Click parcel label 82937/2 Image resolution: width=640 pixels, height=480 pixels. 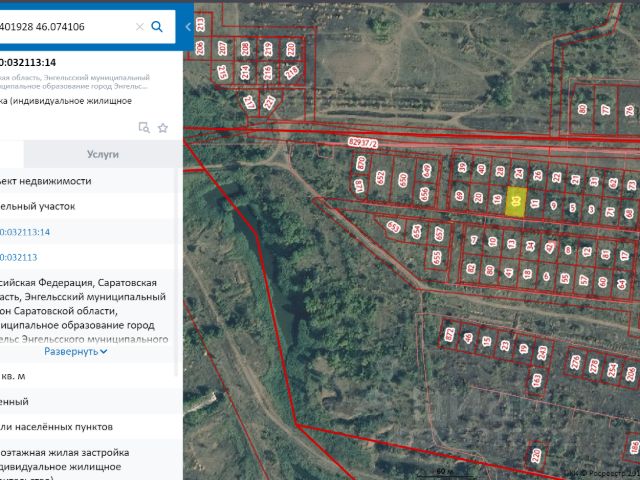363,142
